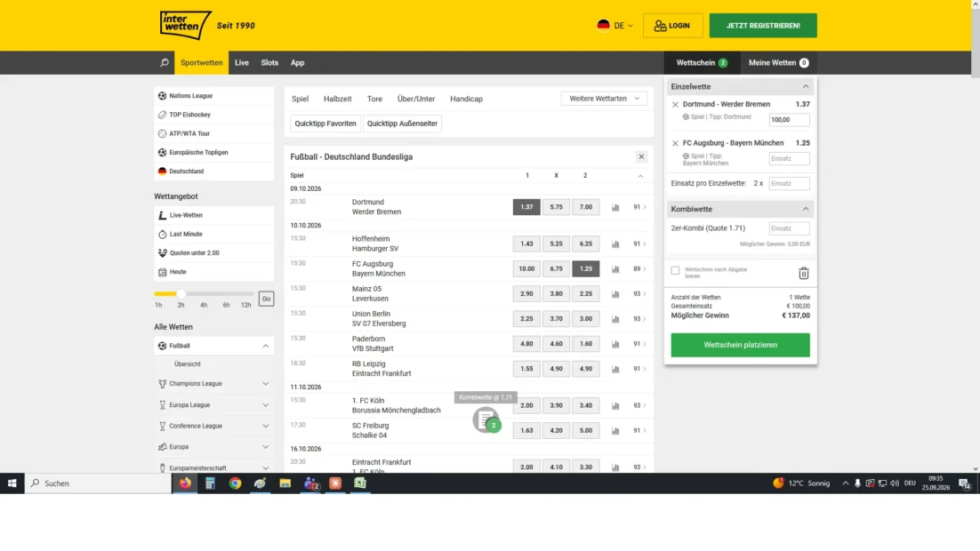
Task: Select Leverkusen away win odds 2.25
Action: (x=586, y=294)
